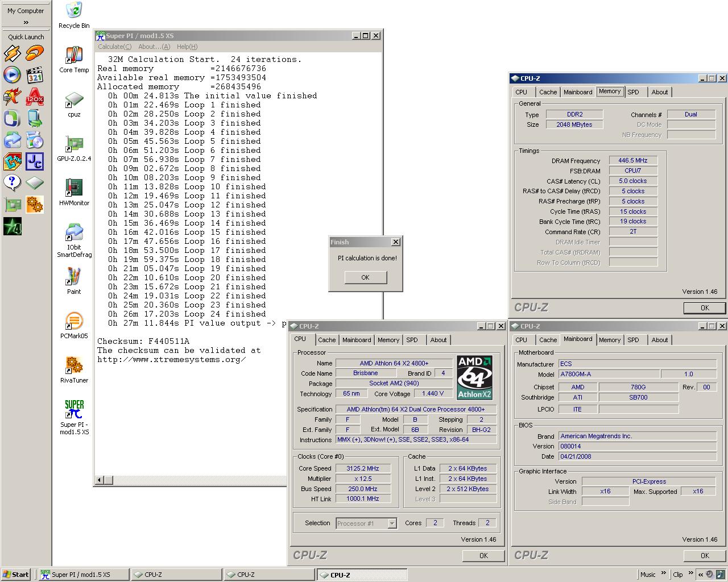Click OK in the Memory CPU-Z window
This screenshot has height=582, width=728.
(x=705, y=308)
